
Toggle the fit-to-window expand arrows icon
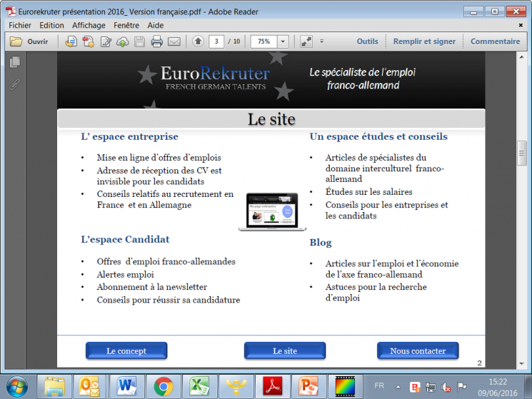pyautogui.click(x=306, y=41)
